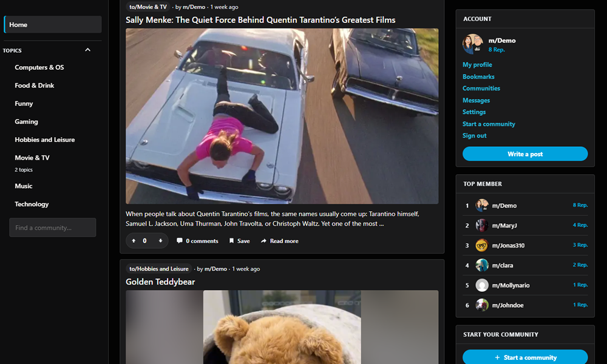Image resolution: width=607 pixels, height=364 pixels.
Task: Click the comments speech bubble icon
Action: pyautogui.click(x=179, y=241)
